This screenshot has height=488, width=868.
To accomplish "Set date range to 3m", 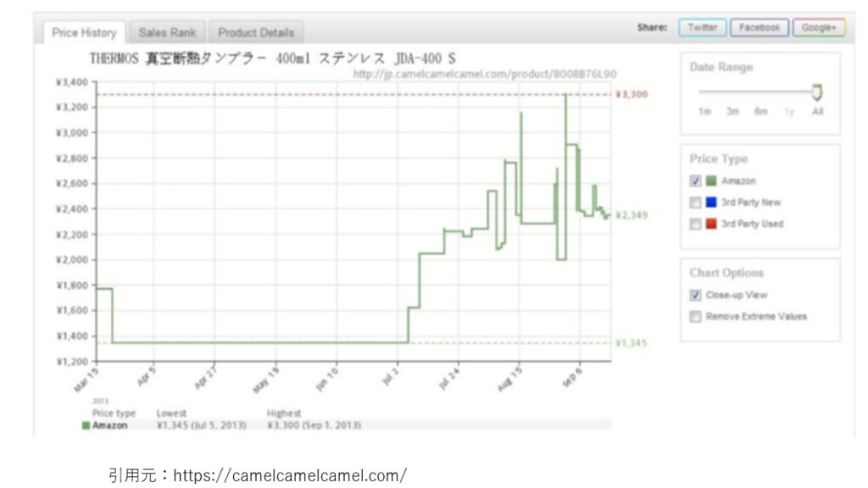I will [732, 112].
